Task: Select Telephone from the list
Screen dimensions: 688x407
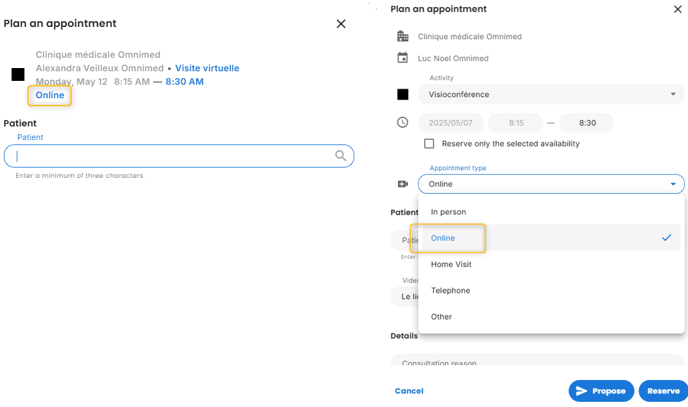Action: 450,290
